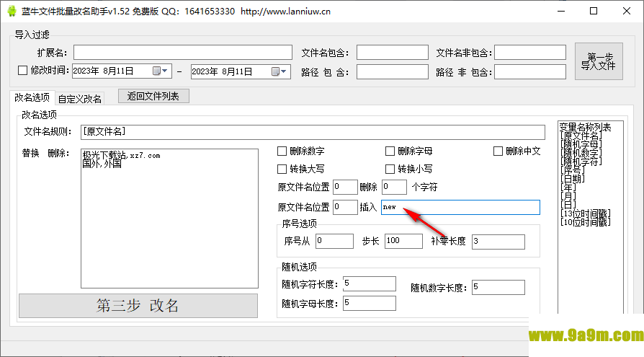The image size is (644, 357).
Task: Enable the 修改时间 checkbox
Action: (x=22, y=71)
